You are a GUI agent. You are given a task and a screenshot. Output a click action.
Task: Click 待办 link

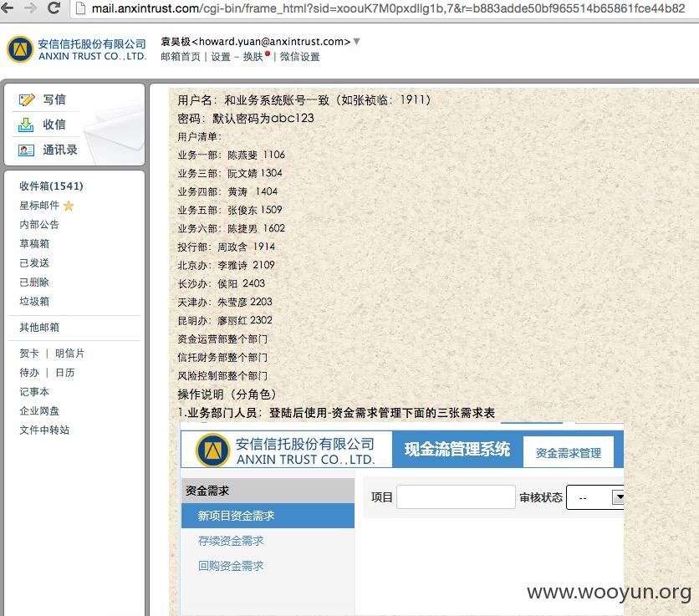click(29, 373)
